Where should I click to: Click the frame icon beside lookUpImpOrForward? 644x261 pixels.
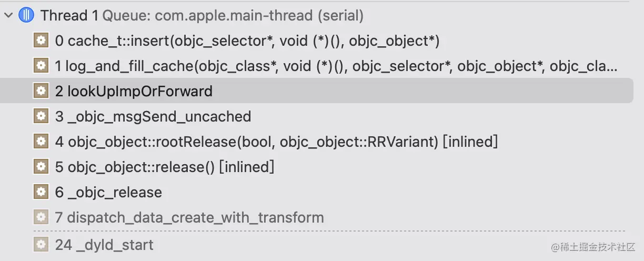[x=41, y=91]
